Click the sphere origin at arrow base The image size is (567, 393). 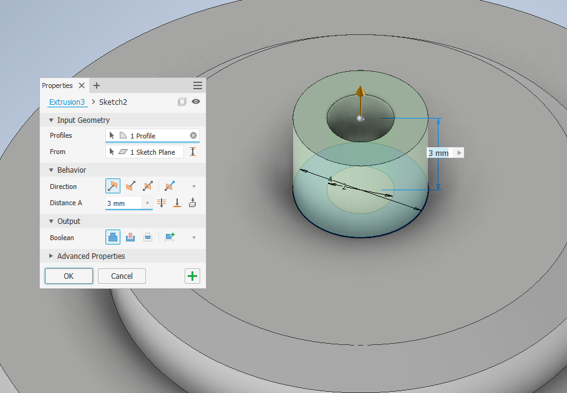point(360,119)
